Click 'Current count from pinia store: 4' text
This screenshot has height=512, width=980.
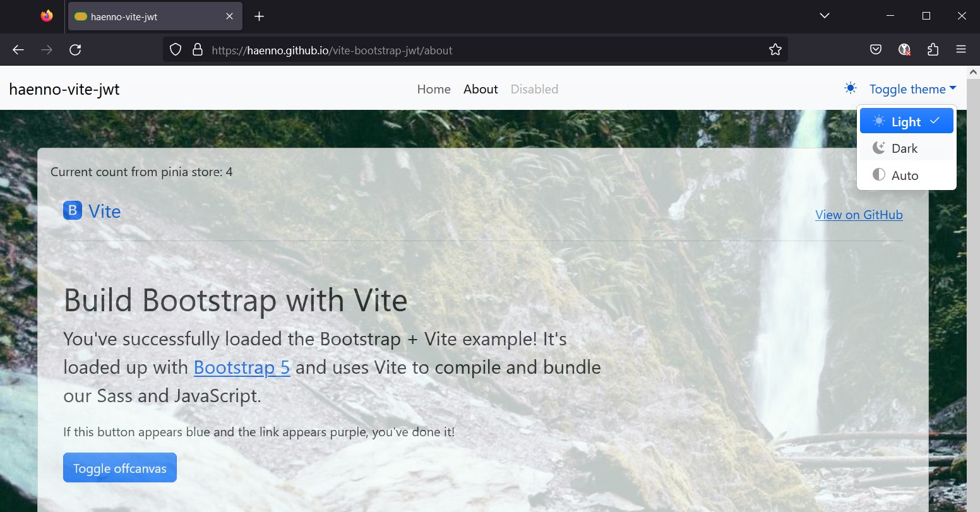coord(141,172)
